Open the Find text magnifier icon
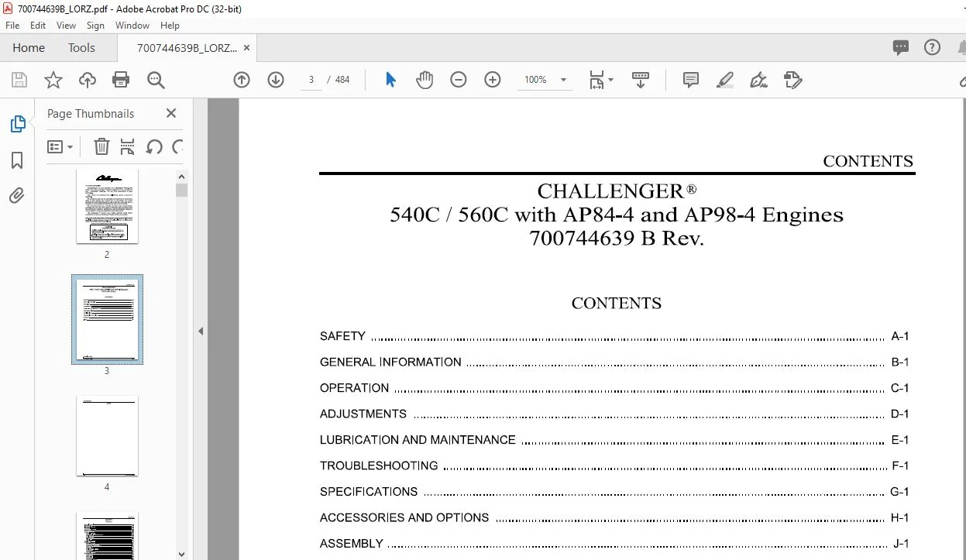 point(156,80)
